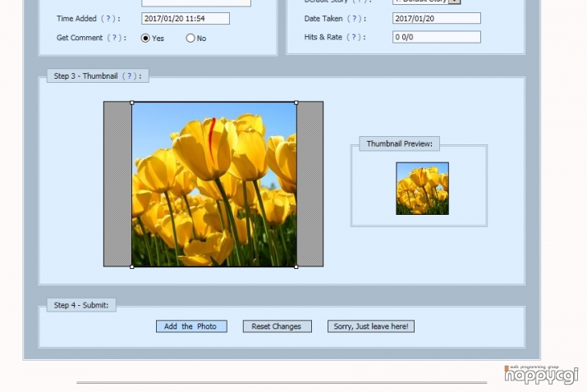Click the tulip photo crop area
Image resolution: width=587 pixels, height=392 pixels.
(214, 185)
